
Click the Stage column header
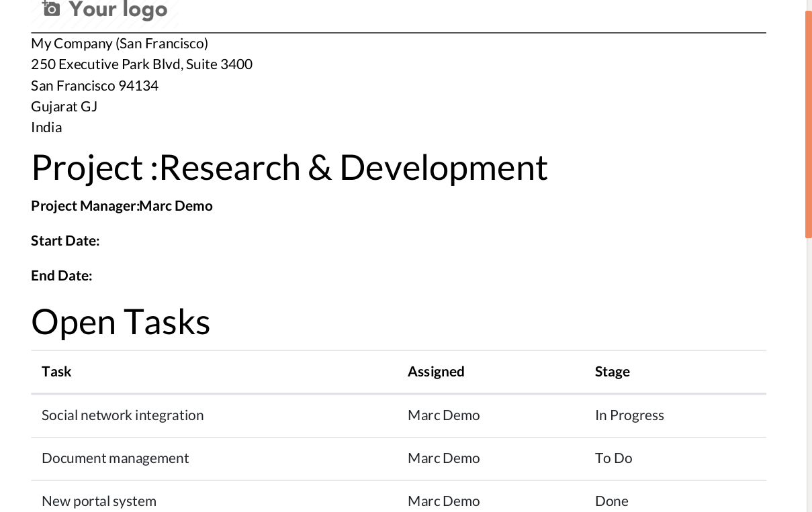612,372
